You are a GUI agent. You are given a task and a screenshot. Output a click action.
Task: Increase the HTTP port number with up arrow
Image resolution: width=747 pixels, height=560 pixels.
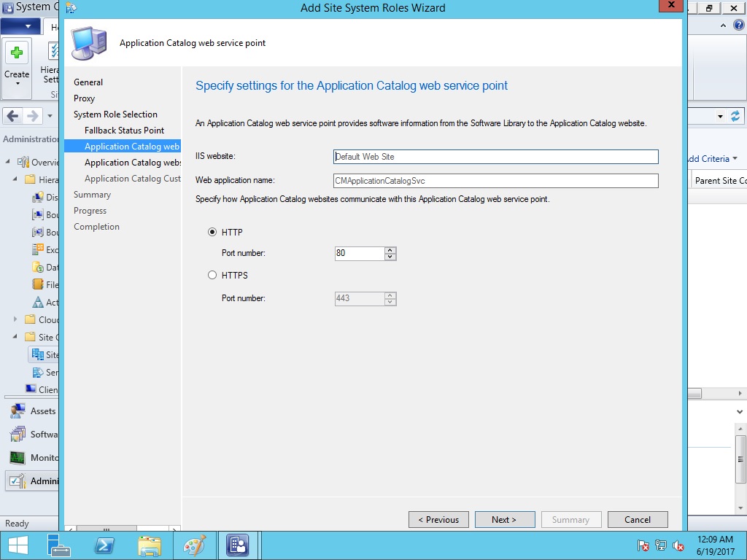[390, 250]
